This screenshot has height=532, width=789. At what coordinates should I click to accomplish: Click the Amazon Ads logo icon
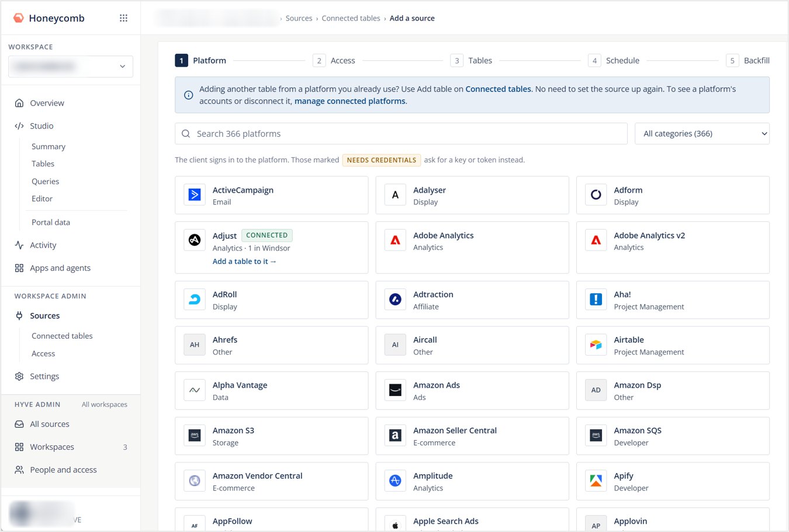[x=395, y=390]
